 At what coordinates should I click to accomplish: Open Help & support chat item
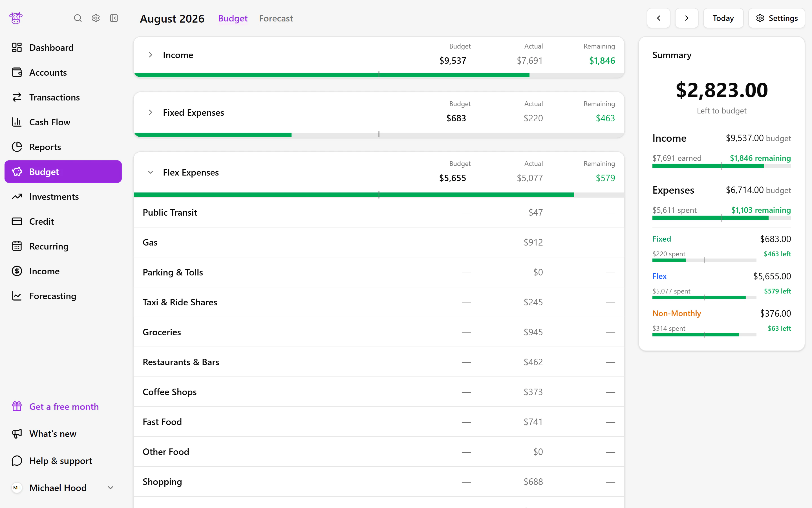coord(63,461)
